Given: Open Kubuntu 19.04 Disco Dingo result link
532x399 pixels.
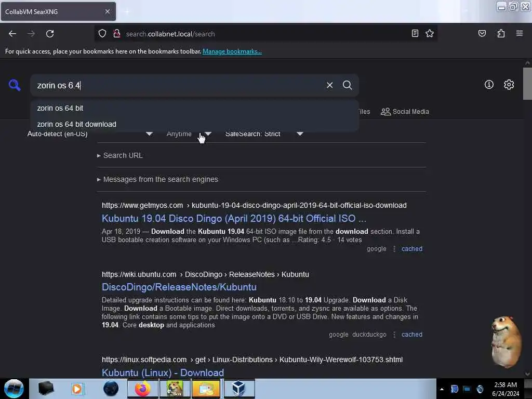Looking at the screenshot, I should pyautogui.click(x=234, y=218).
